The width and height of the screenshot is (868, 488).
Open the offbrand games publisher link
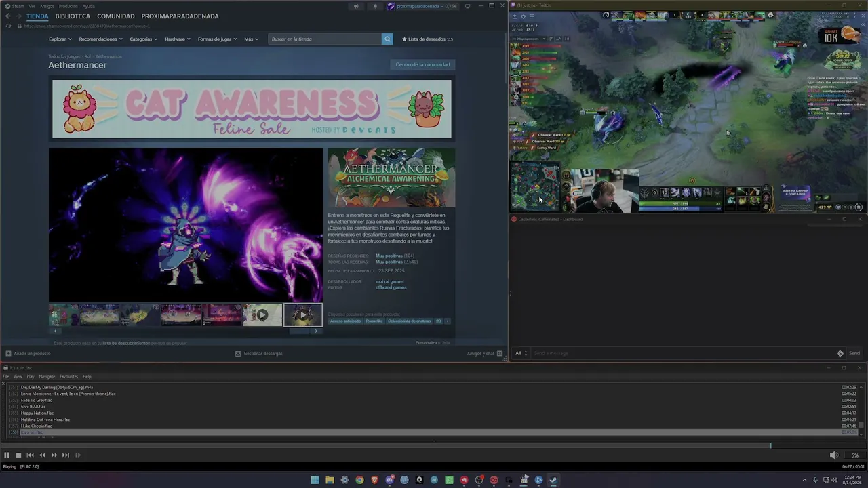pyautogui.click(x=391, y=287)
